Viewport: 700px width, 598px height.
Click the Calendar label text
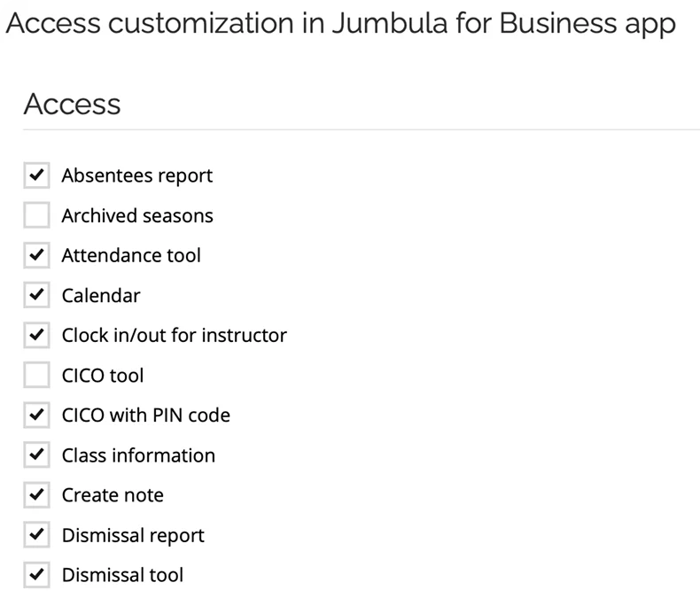click(101, 295)
